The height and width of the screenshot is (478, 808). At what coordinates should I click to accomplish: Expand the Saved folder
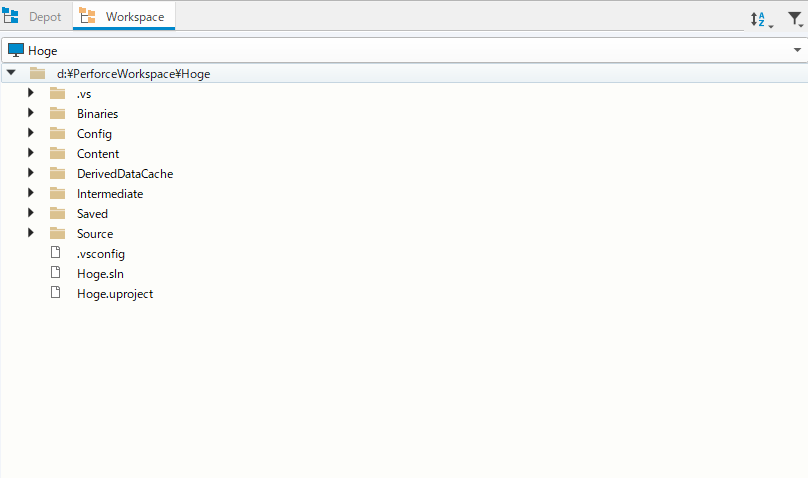[30, 213]
